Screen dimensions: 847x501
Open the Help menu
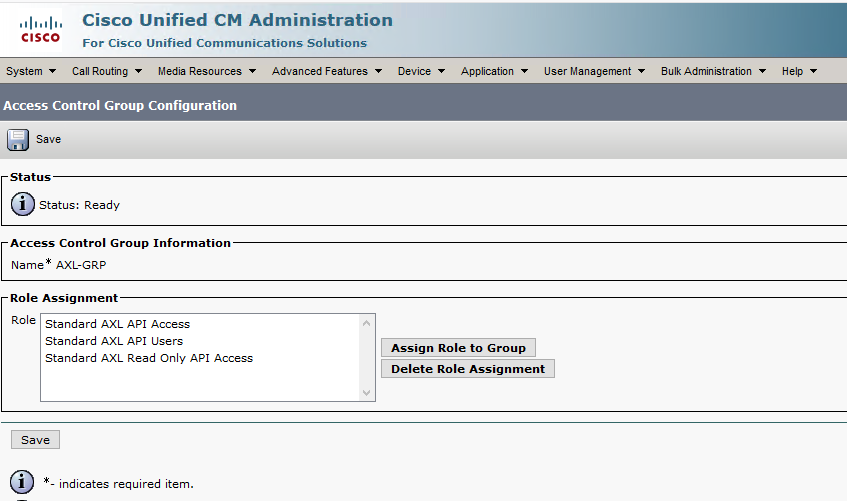[x=799, y=71]
